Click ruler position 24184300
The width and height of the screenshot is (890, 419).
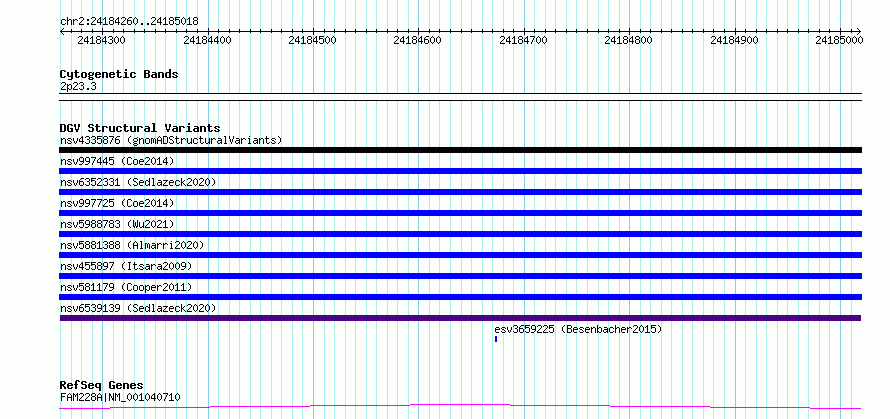click(x=102, y=40)
